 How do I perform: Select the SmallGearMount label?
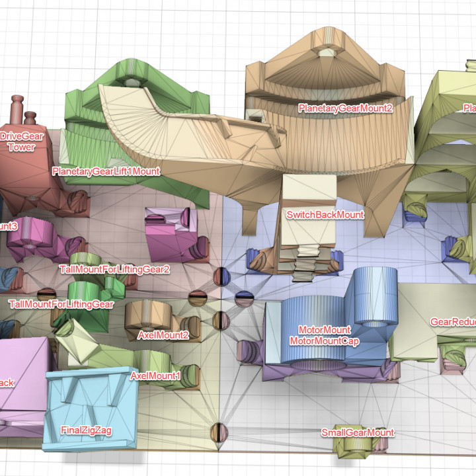(x=357, y=433)
